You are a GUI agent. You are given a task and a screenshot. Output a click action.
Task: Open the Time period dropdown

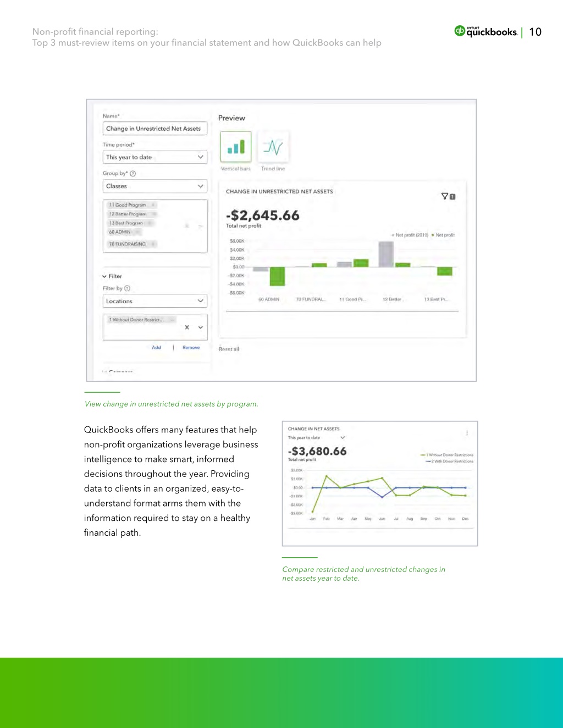(155, 157)
